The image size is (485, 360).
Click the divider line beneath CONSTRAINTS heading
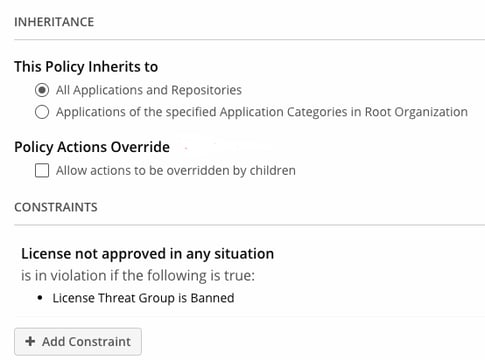pyautogui.click(x=249, y=225)
